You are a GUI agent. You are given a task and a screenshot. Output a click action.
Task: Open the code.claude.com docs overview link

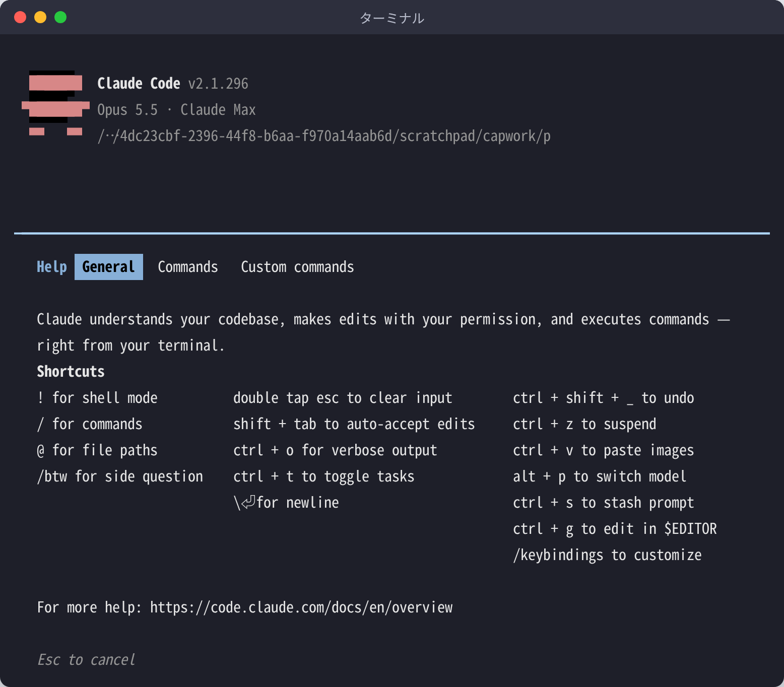[x=301, y=607]
